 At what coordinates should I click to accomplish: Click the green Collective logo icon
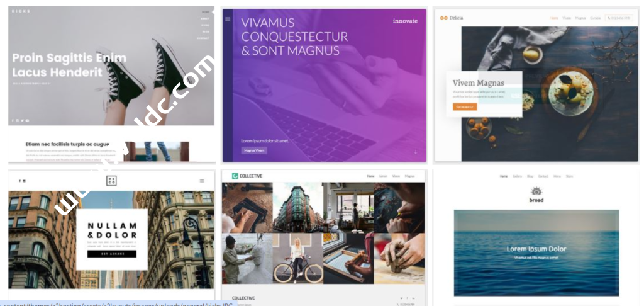(235, 176)
